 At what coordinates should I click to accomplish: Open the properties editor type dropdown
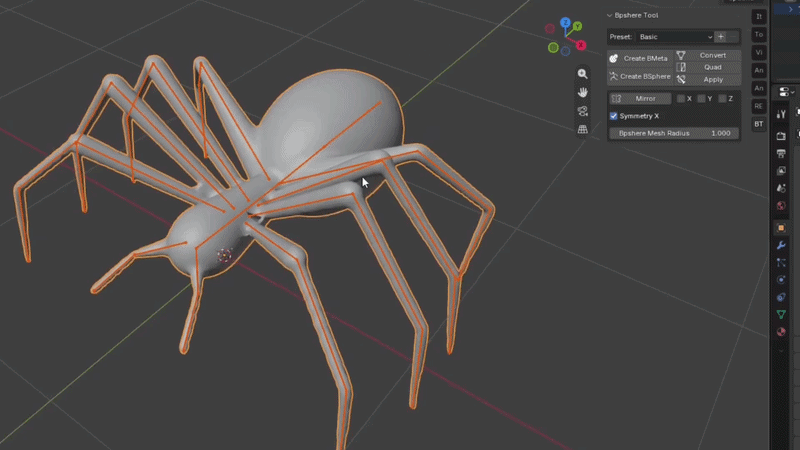pos(786,92)
